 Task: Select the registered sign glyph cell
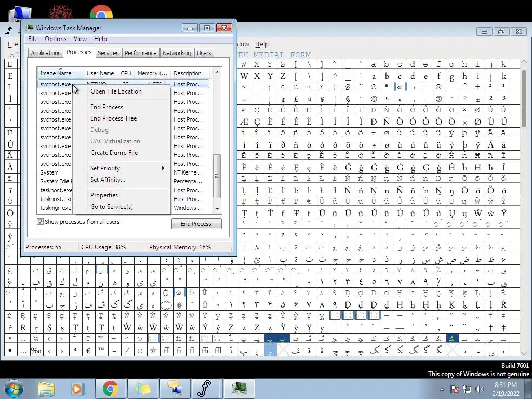click(438, 99)
